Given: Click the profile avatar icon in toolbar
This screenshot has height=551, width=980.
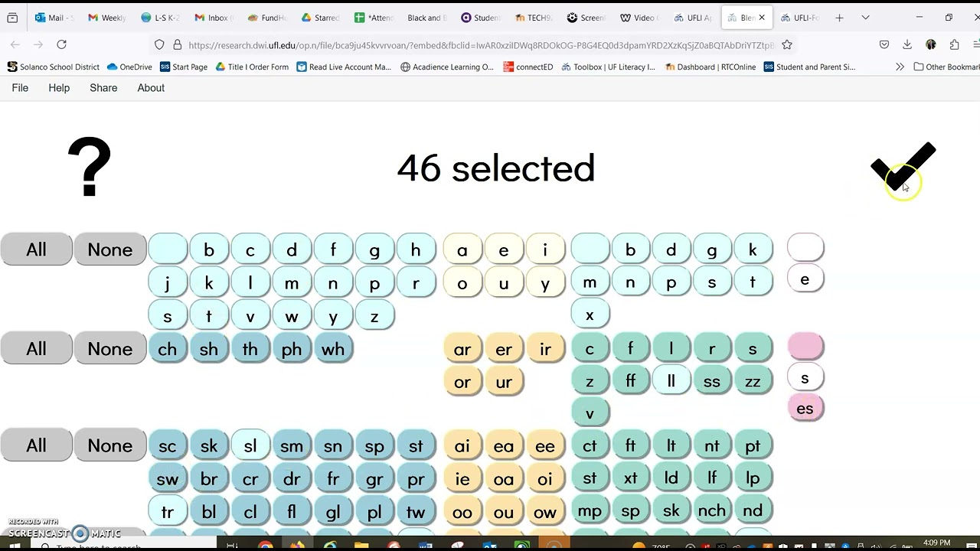Looking at the screenshot, I should coord(931,45).
